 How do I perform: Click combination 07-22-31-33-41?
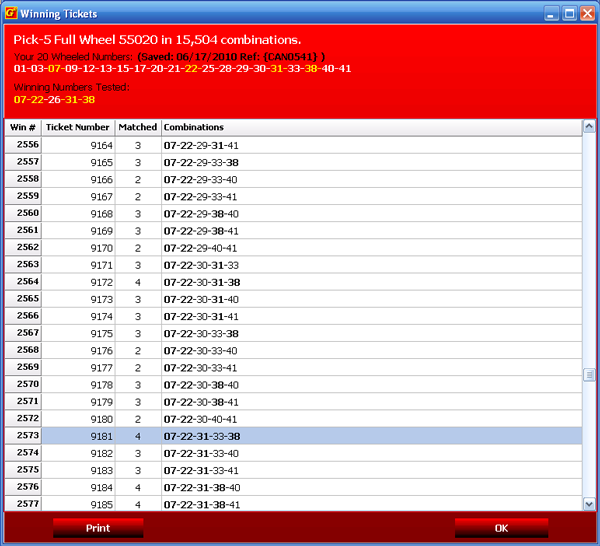201,471
